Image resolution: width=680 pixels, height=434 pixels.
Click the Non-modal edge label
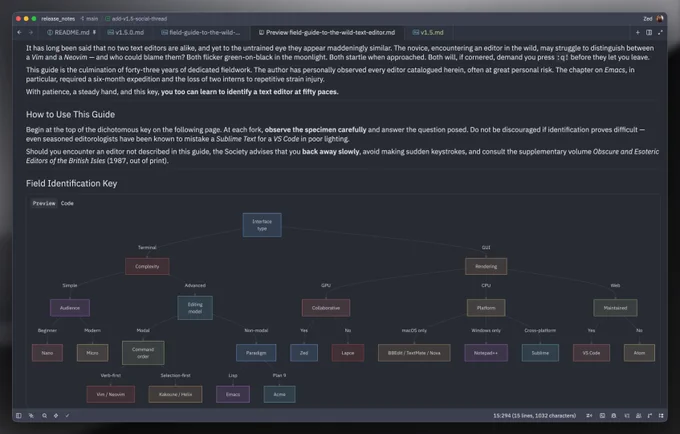[256, 330]
